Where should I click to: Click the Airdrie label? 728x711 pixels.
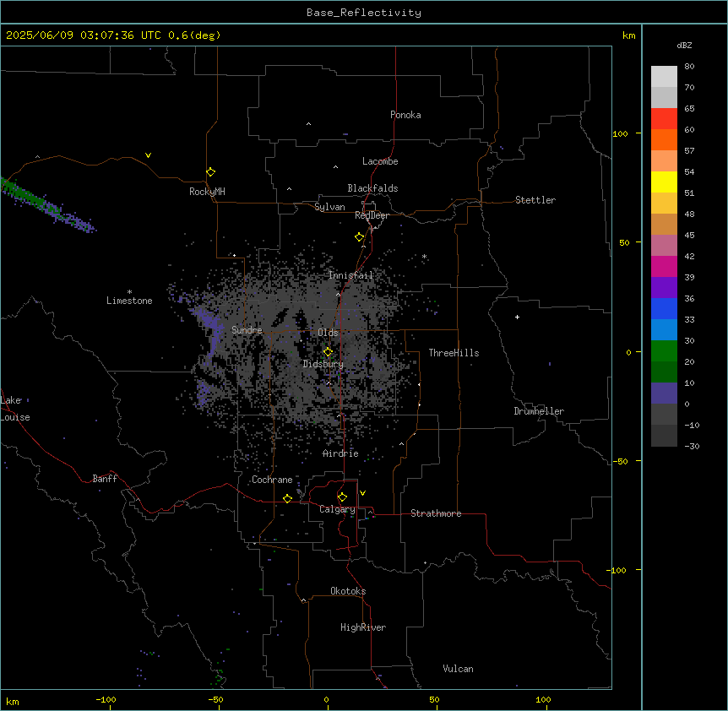(x=341, y=453)
